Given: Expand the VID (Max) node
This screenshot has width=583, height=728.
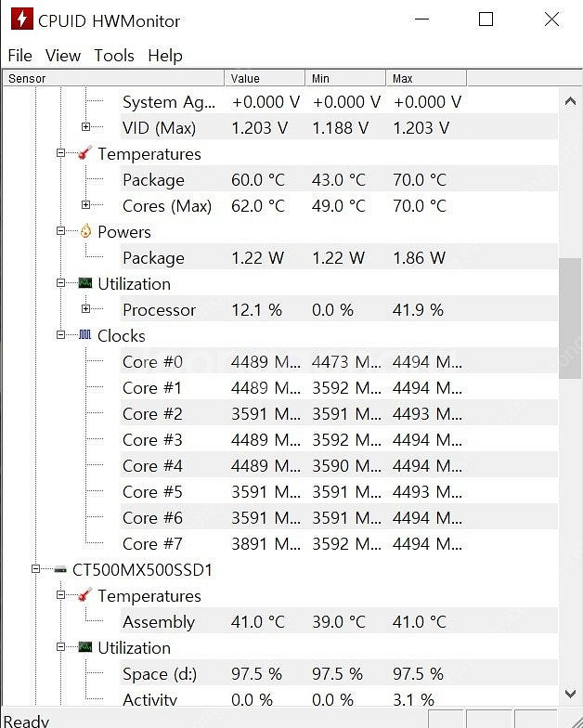Looking at the screenshot, I should click(85, 126).
